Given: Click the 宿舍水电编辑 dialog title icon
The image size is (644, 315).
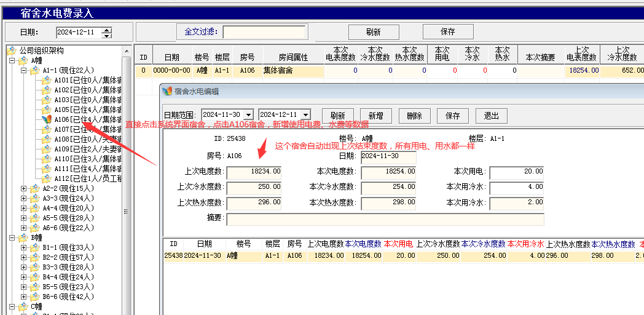Looking at the screenshot, I should tap(167, 92).
